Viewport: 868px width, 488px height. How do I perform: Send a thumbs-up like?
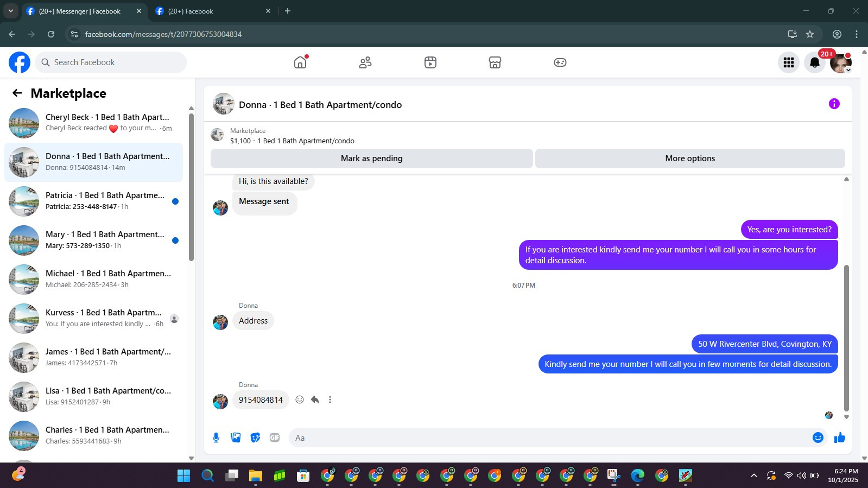[840, 438]
